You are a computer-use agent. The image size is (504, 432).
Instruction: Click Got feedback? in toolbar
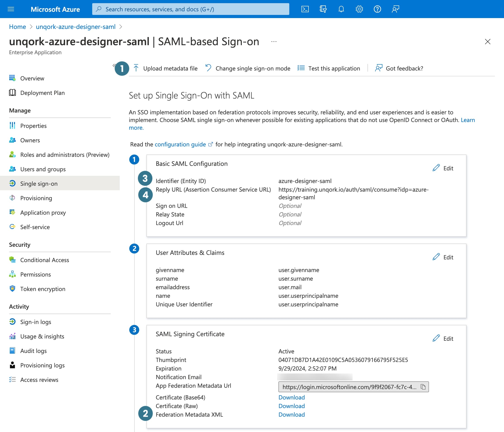pos(399,68)
